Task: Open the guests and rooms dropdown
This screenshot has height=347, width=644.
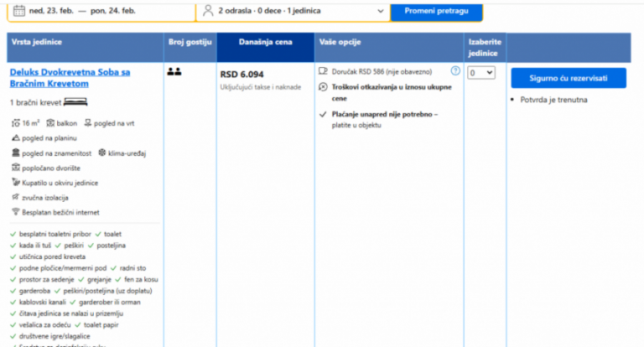Action: coord(293,11)
